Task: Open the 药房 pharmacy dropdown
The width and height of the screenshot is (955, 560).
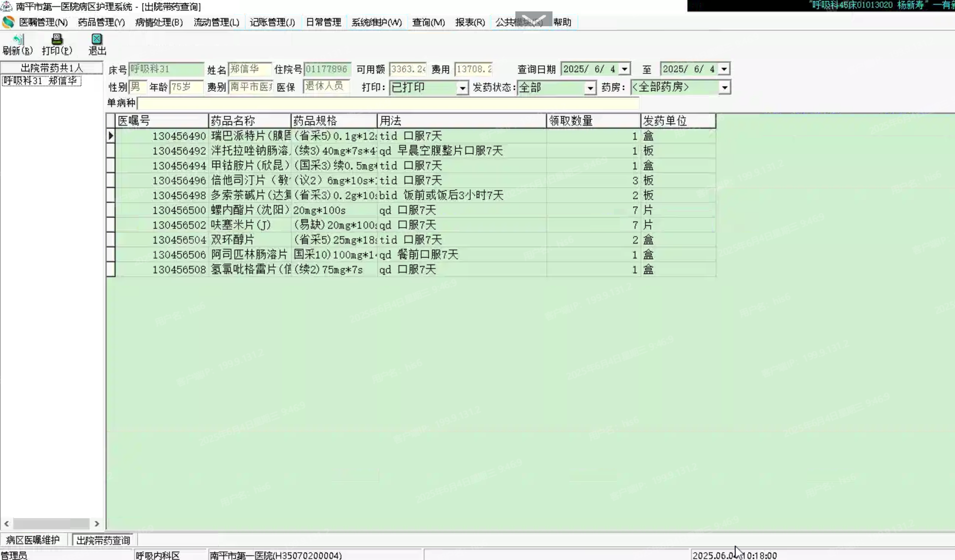Action: click(724, 88)
